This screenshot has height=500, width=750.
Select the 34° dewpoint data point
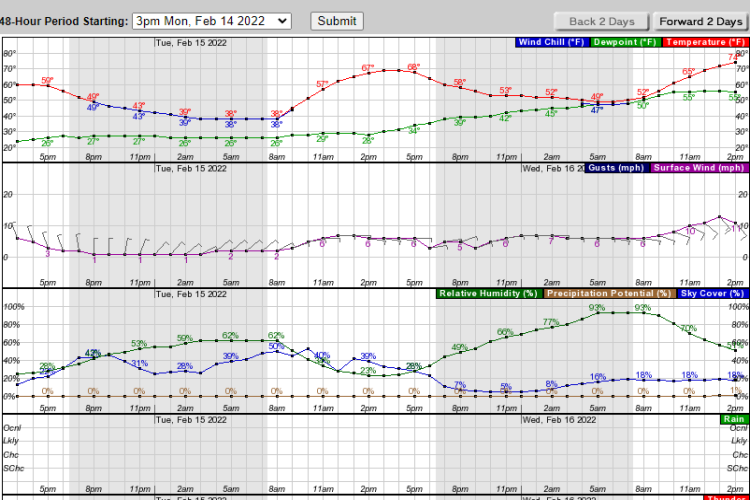tap(414, 125)
